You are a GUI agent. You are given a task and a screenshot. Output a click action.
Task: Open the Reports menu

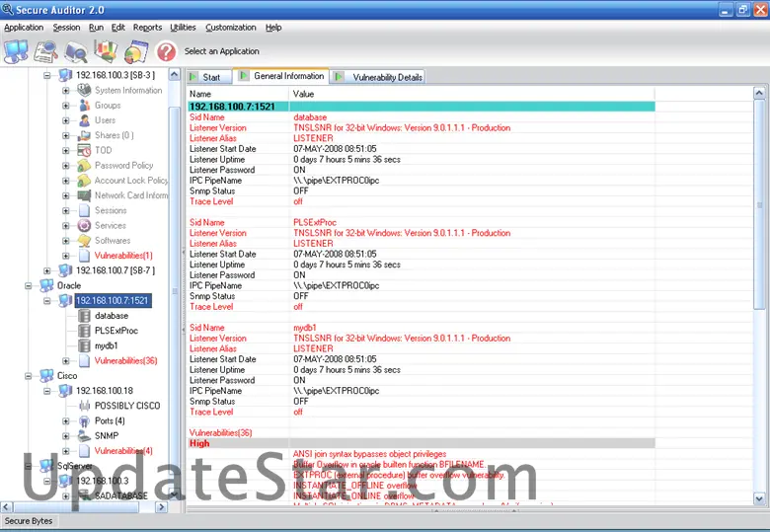coord(147,28)
